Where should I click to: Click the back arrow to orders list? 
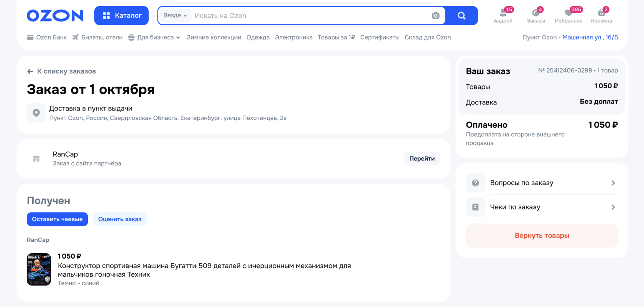coord(30,71)
